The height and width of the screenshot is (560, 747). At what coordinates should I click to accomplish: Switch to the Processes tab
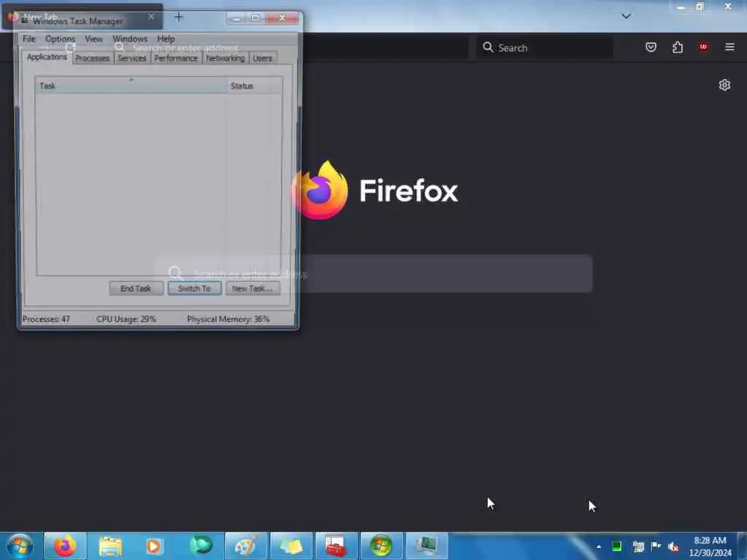point(93,58)
